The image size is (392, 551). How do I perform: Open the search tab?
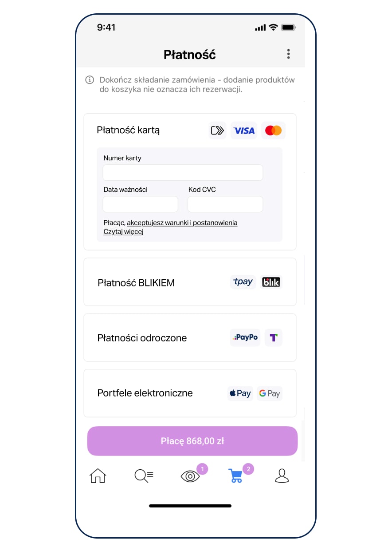coord(144,476)
